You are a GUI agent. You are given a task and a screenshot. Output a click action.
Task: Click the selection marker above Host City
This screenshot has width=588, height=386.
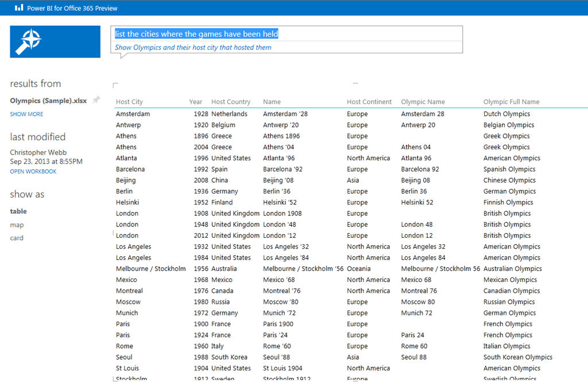coord(115,83)
